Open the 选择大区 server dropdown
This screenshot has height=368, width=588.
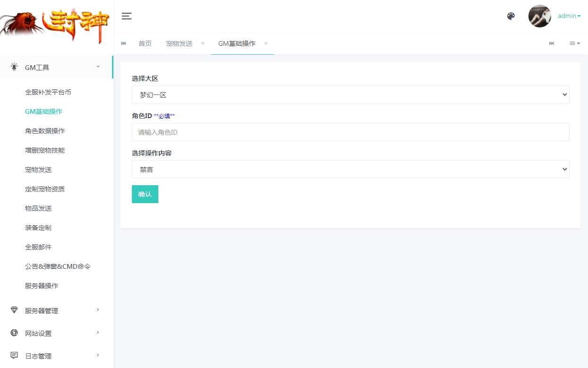[350, 94]
